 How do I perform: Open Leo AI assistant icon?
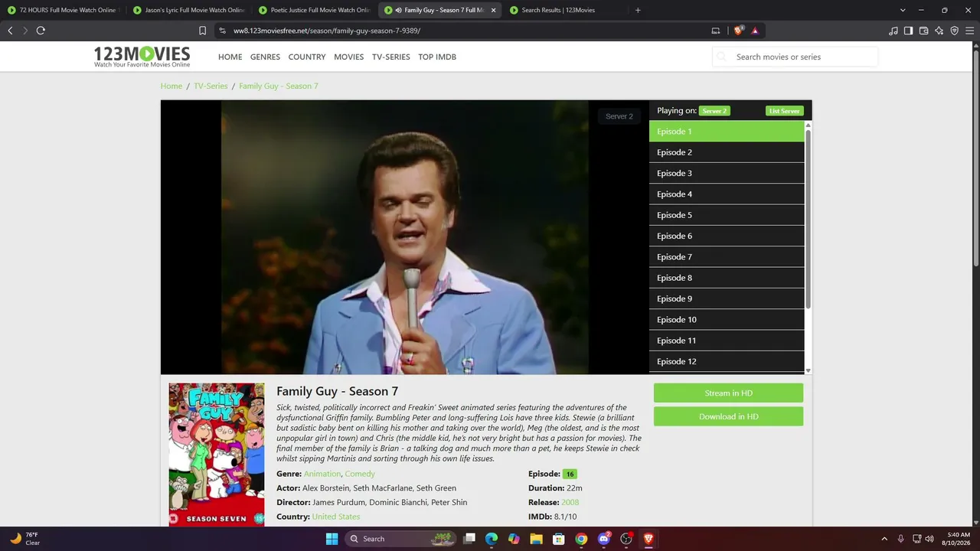click(x=939, y=31)
